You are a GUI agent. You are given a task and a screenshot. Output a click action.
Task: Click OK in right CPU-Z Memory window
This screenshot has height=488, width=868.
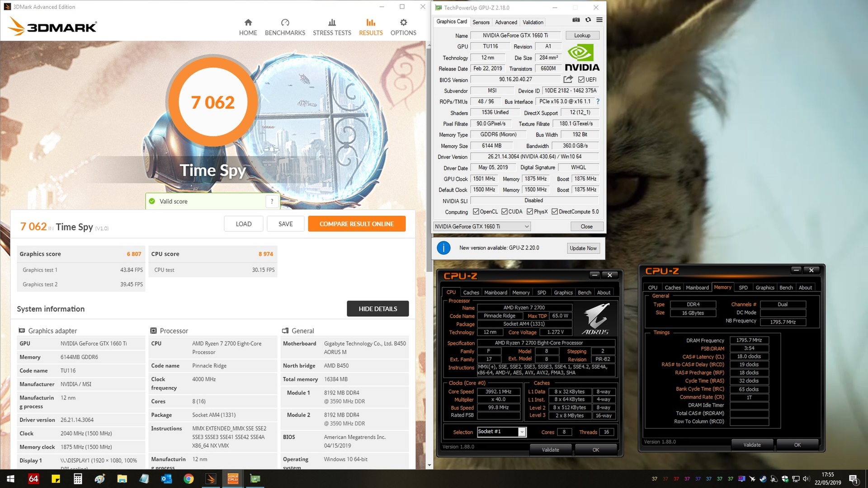pyautogui.click(x=797, y=445)
